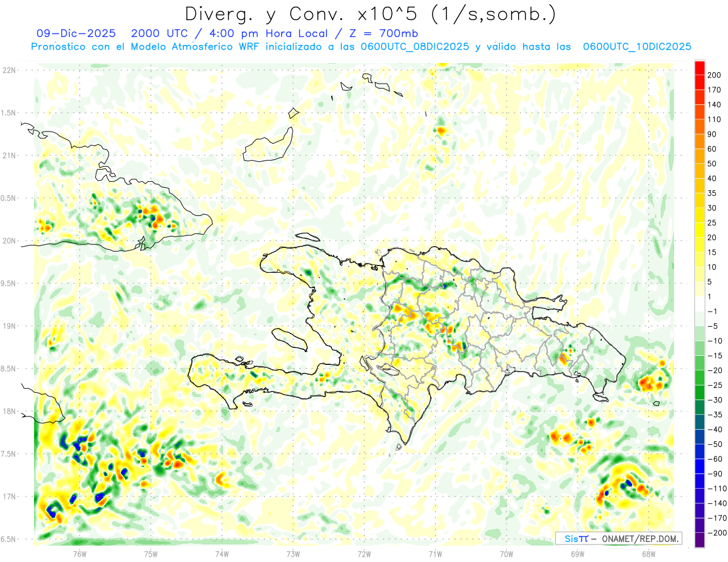Click the '76W' longitude label
728x562 pixels.
click(x=79, y=554)
